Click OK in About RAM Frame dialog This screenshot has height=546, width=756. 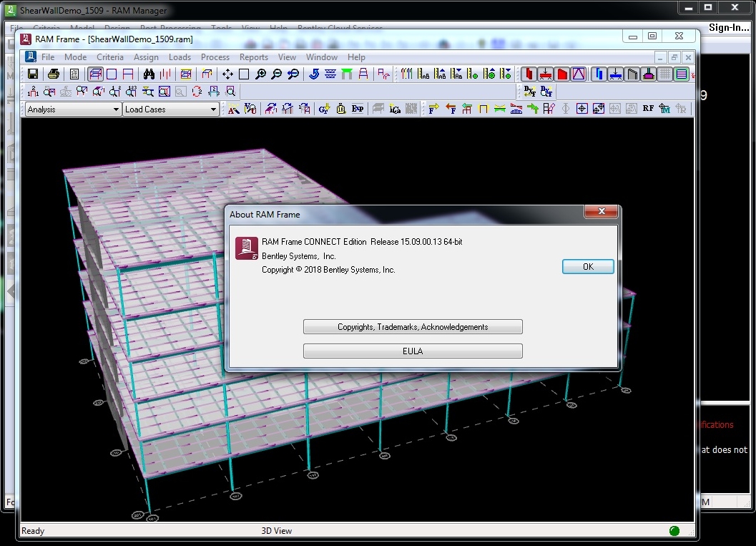pyautogui.click(x=588, y=267)
